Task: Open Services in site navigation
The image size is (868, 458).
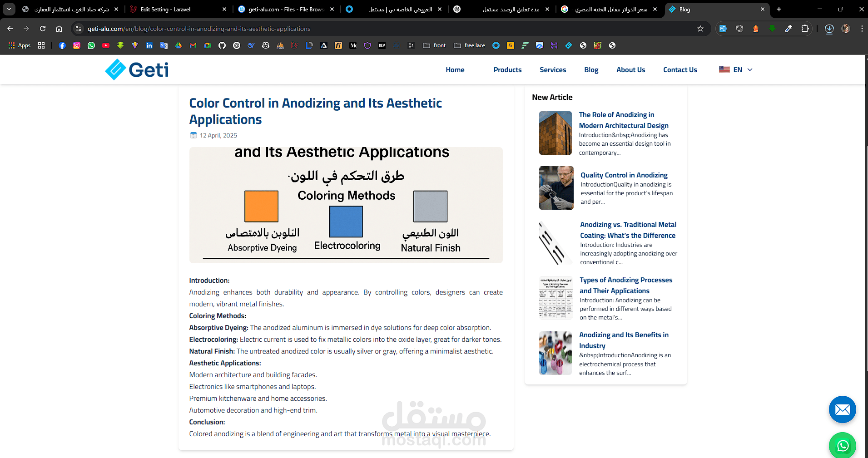Action: pos(553,70)
